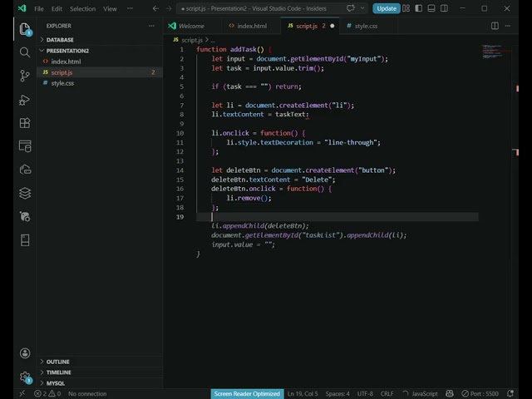Open the layered stack database icon
The height and width of the screenshot is (399, 532).
pos(25,193)
